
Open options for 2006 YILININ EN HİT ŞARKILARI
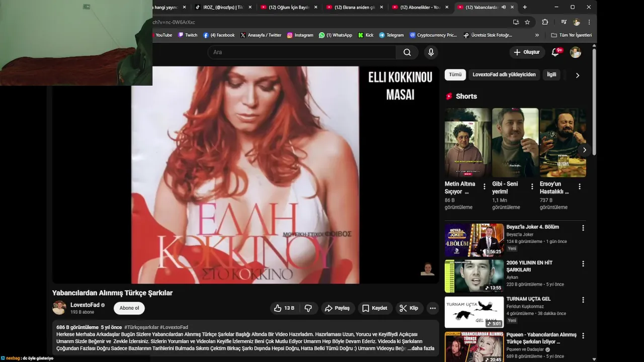pos(583,263)
